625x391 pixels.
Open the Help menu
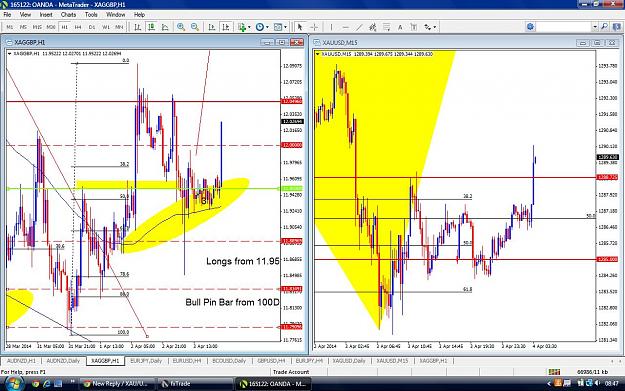139,15
